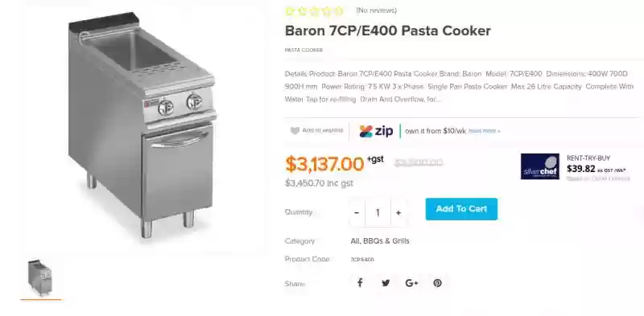The image size is (644, 316).
Task: Click the wishlist heart icon
Action: click(295, 130)
